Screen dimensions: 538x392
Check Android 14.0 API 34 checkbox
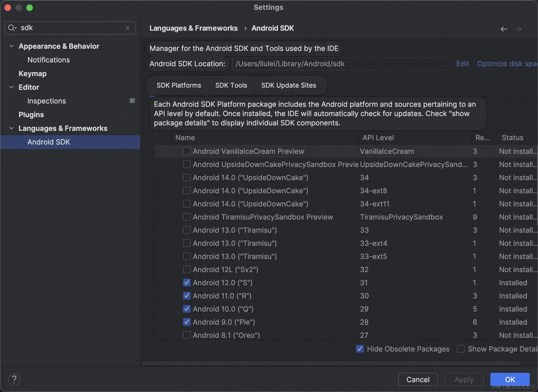(187, 178)
